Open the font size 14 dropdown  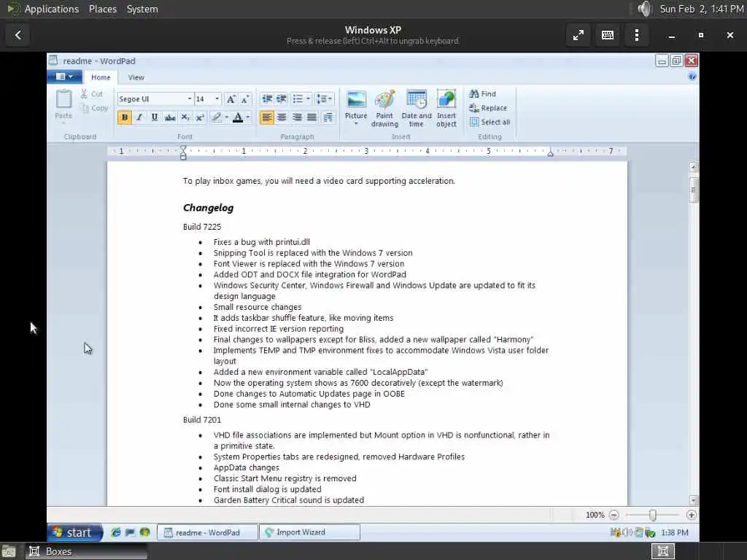pos(217,99)
